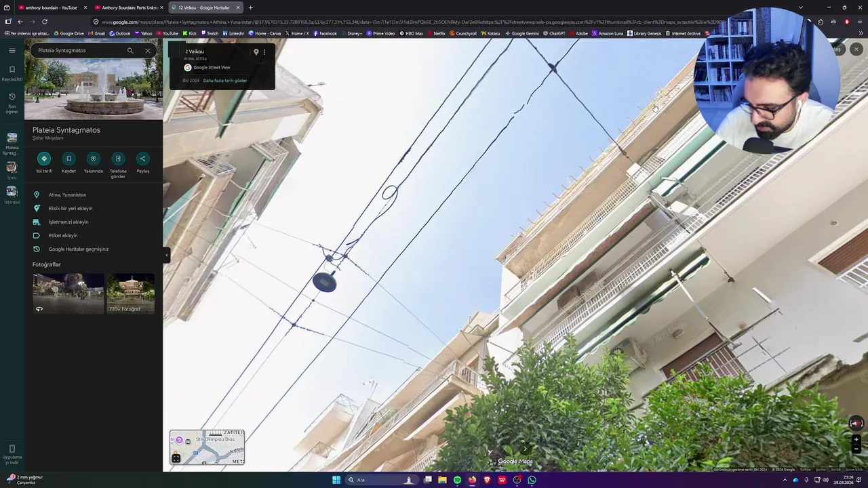This screenshot has height=488, width=868.
Task: Select the 12 Veikou - Google Haritalar tab
Action: coord(205,7)
